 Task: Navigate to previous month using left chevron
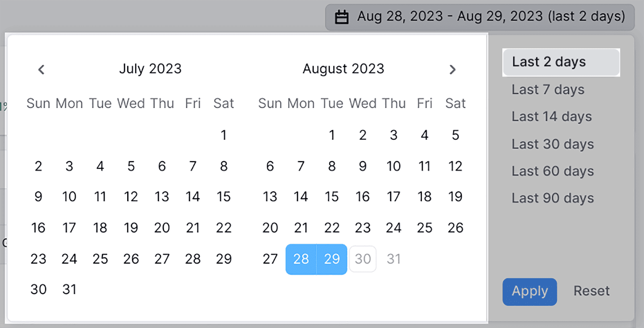click(x=41, y=69)
